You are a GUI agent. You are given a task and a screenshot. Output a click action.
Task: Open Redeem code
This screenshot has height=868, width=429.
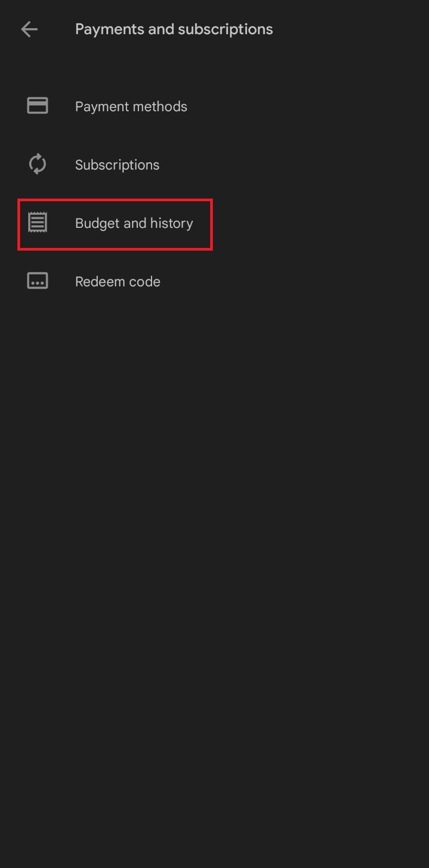click(214, 282)
